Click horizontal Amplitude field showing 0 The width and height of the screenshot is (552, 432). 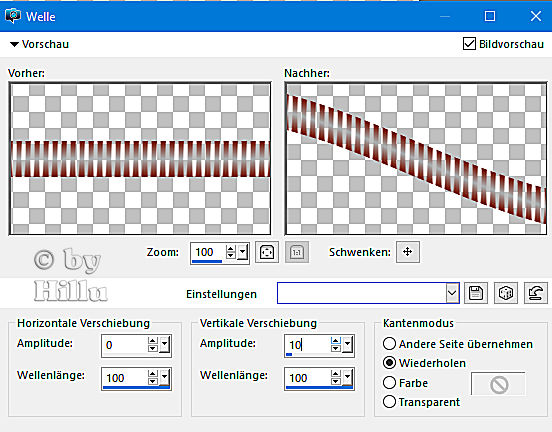[x=125, y=345]
